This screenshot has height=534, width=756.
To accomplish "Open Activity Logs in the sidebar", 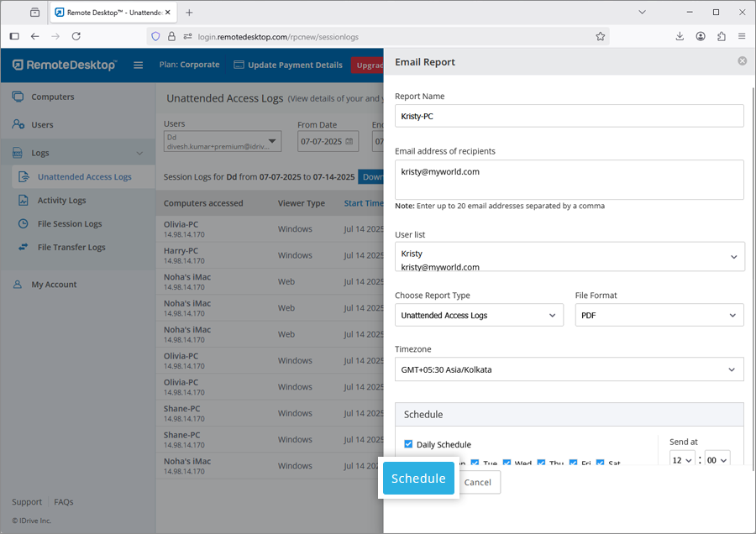I will (61, 201).
